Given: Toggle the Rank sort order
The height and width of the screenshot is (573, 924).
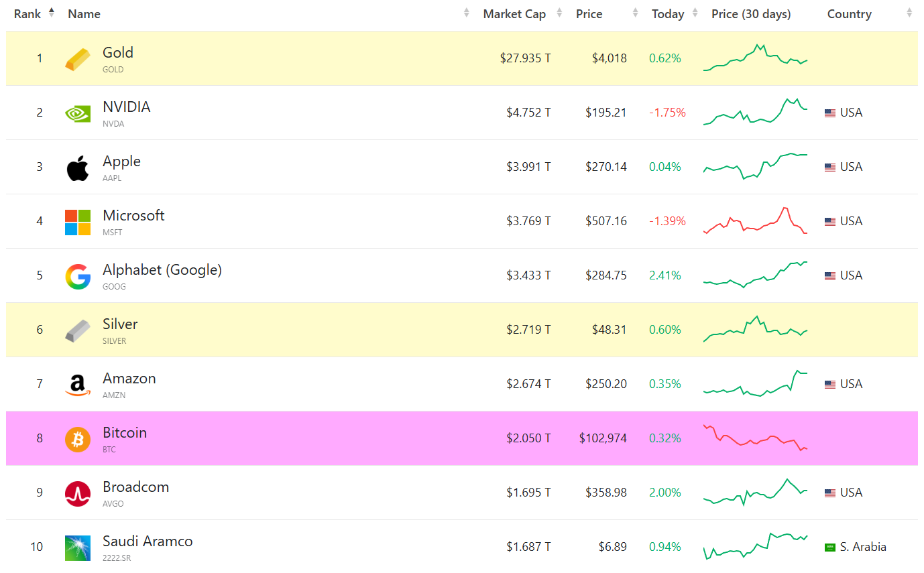Looking at the screenshot, I should tap(50, 11).
